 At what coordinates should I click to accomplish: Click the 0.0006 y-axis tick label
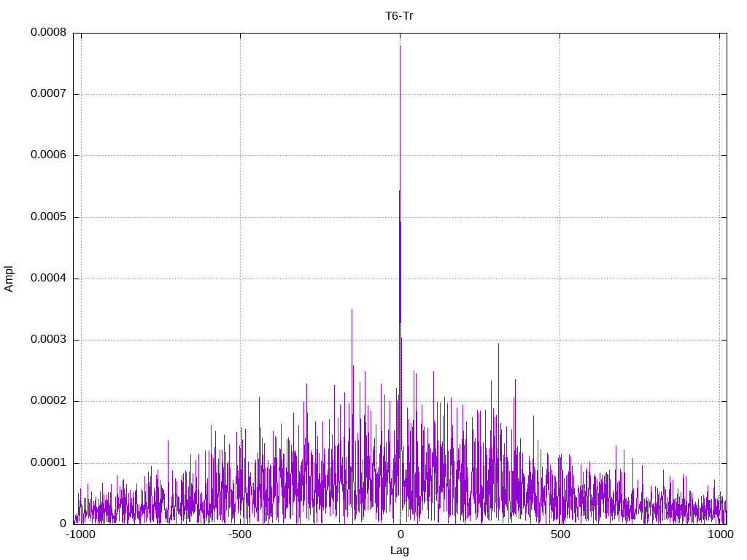(49, 155)
